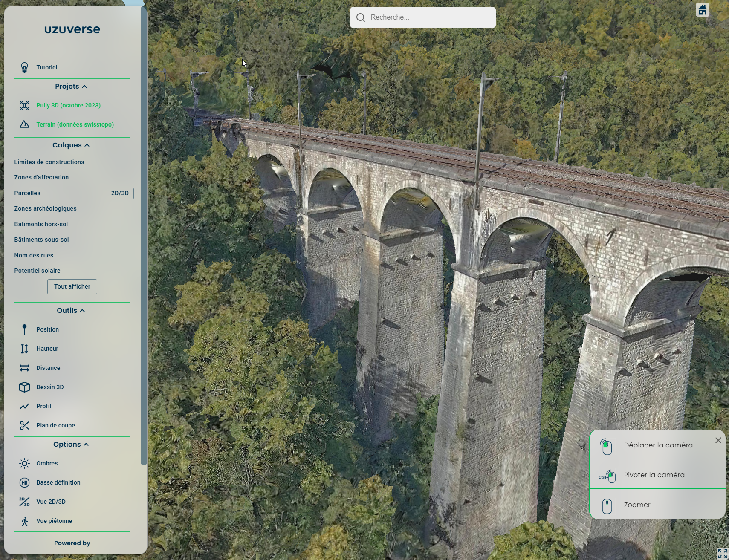Collapse the Calques section chevron
729x560 pixels.
pos(87,145)
